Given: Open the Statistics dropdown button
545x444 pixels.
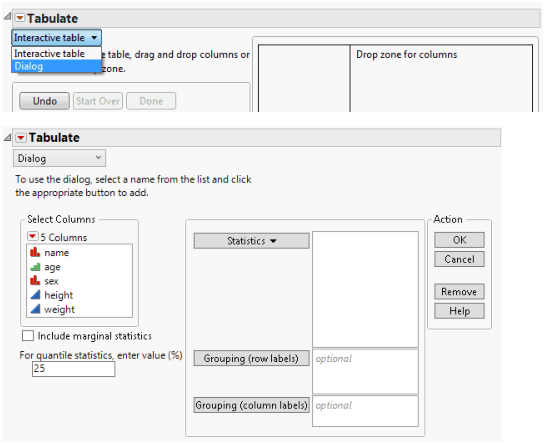Looking at the screenshot, I should click(251, 241).
